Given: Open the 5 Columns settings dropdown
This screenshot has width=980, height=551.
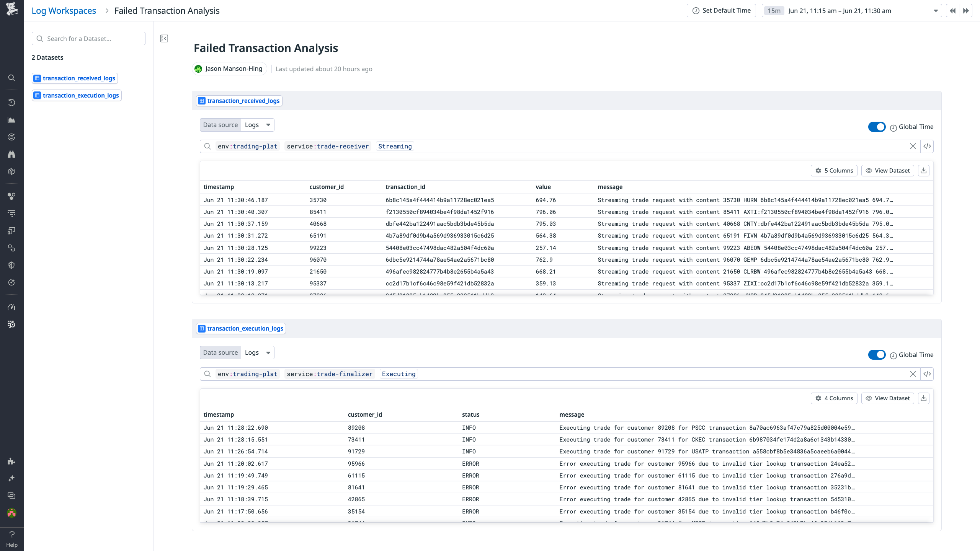Looking at the screenshot, I should pos(834,170).
